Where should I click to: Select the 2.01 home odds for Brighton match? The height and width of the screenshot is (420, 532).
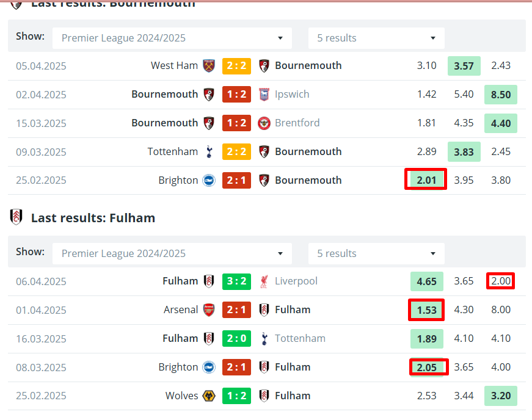point(426,180)
